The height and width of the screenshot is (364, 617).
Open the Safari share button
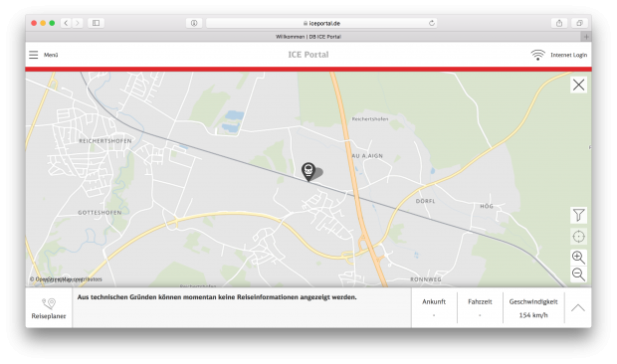559,23
